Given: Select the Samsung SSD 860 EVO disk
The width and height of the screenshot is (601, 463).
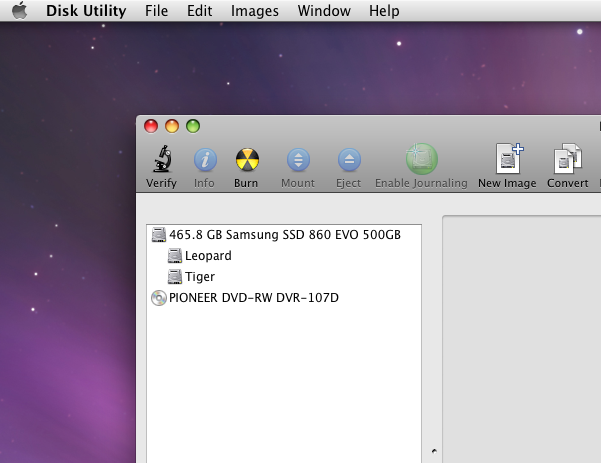Looking at the screenshot, I should pos(284,235).
